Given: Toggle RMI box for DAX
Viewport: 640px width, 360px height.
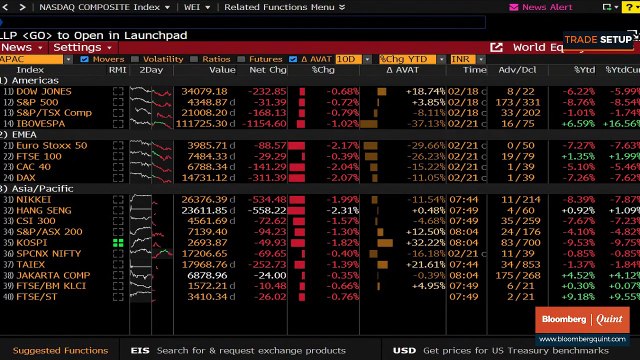Looking at the screenshot, I should [x=118, y=178].
